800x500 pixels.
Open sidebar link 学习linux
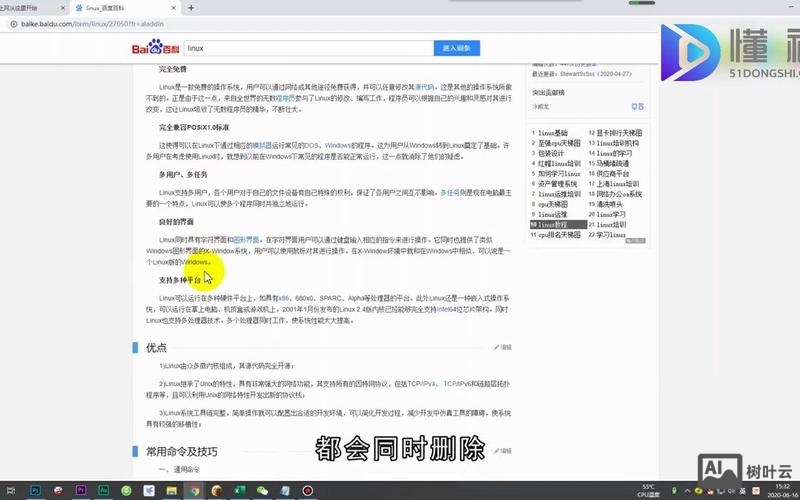611,235
